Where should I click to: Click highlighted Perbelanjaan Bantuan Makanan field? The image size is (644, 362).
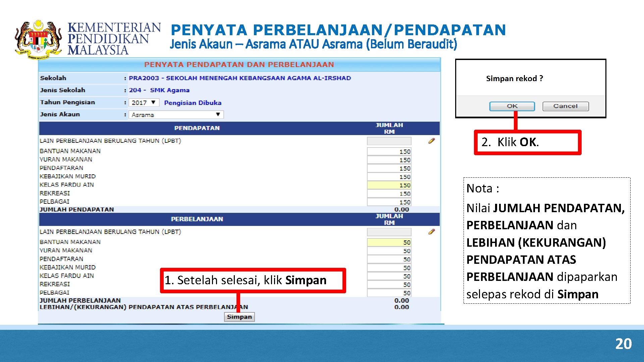[389, 242]
